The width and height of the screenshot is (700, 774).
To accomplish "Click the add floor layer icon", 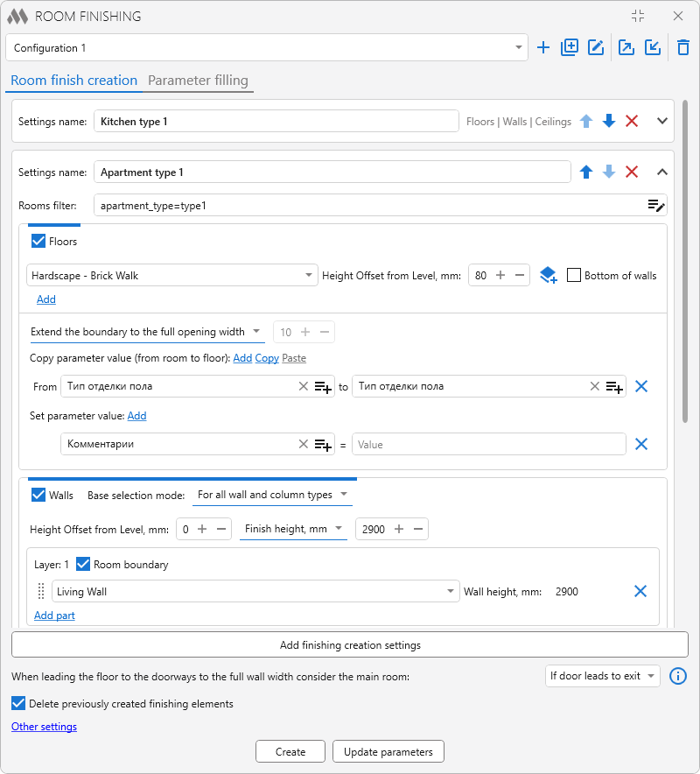I will click(548, 276).
